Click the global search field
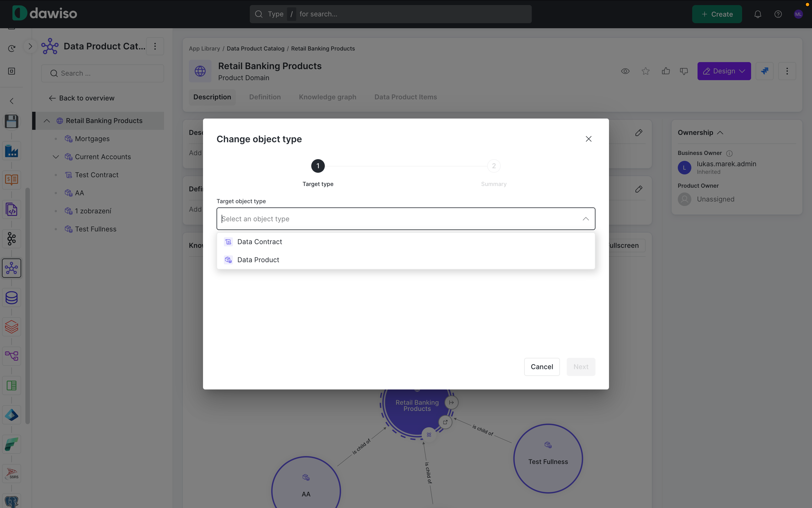Screen dimensions: 812x508 390,14
